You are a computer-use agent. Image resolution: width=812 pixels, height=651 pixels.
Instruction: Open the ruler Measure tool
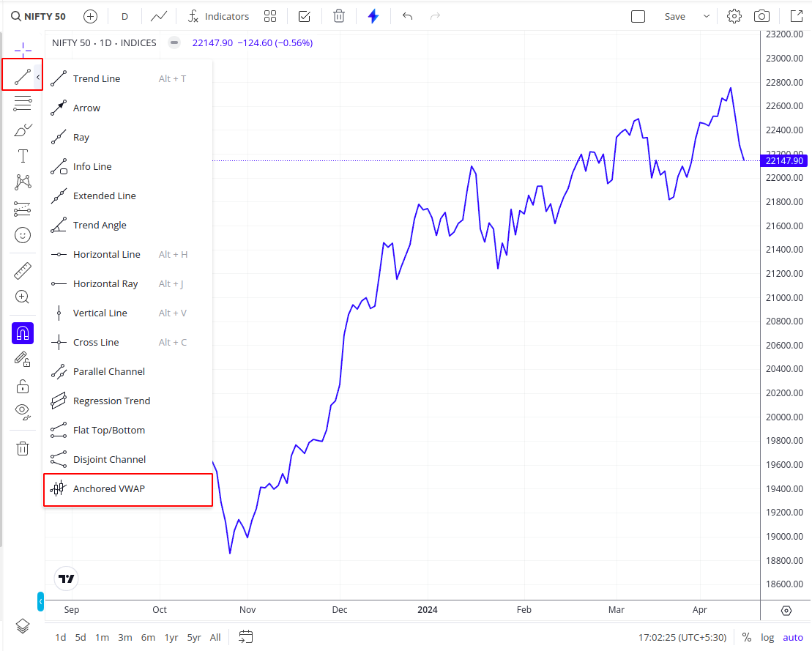tap(23, 271)
